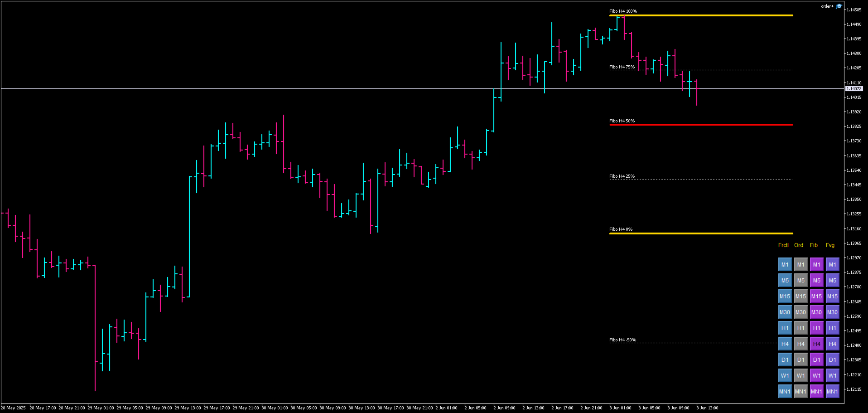868x413 pixels.
Task: Select M5 under the Fvg column
Action: [832, 281]
